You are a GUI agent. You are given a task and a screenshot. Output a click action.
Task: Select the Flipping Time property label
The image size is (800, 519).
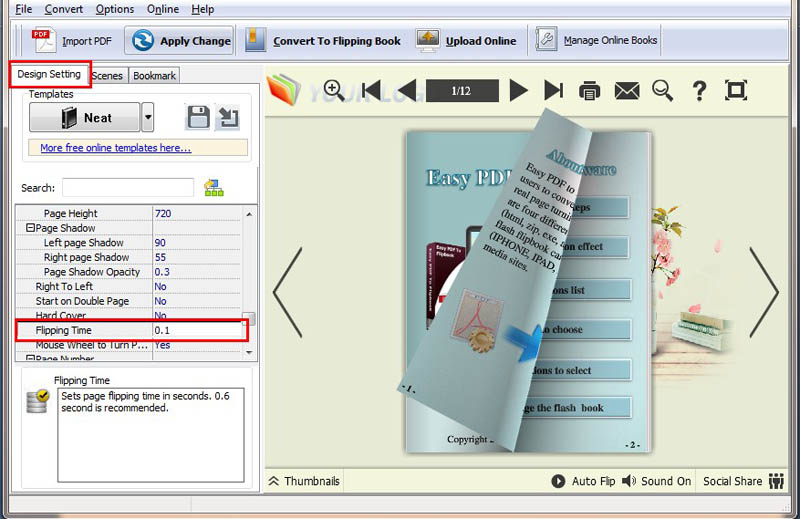[63, 330]
